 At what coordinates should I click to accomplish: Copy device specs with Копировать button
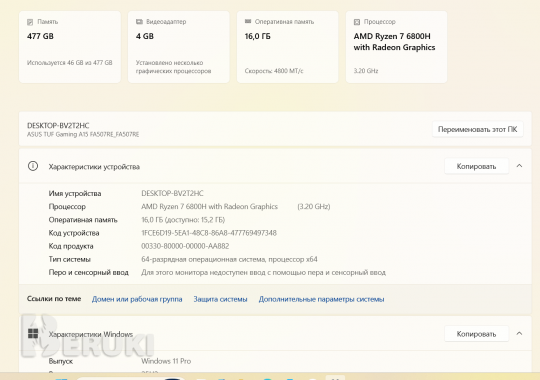(476, 166)
